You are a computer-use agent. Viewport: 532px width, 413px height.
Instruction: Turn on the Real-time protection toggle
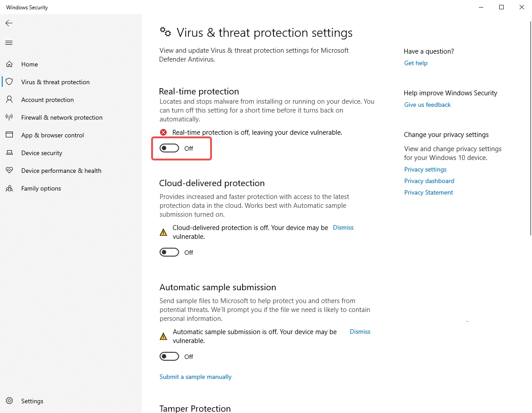[169, 148]
